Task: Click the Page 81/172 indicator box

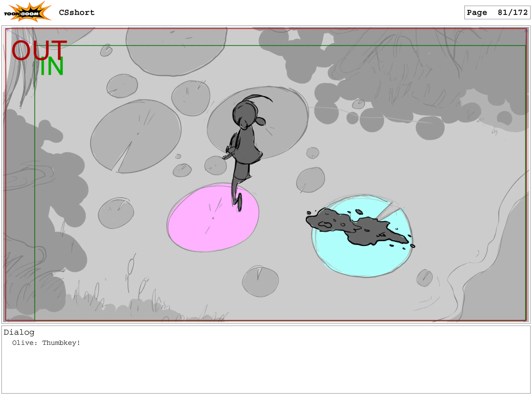Action: pyautogui.click(x=497, y=12)
